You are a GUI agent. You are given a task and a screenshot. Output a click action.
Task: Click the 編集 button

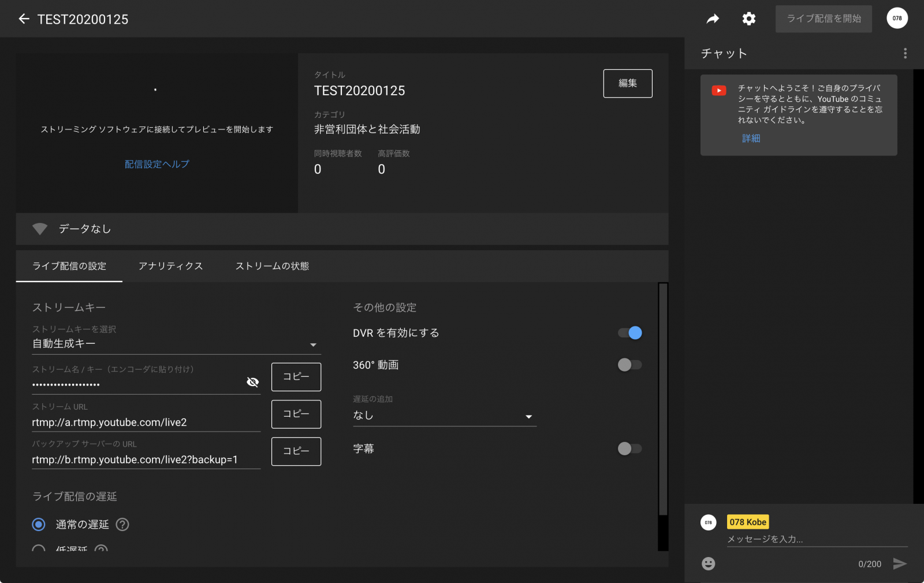[x=627, y=83]
